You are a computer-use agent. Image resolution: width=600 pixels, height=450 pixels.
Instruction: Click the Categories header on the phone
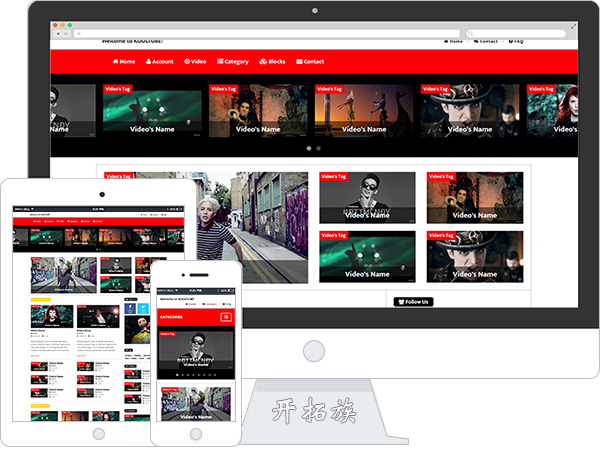(171, 317)
